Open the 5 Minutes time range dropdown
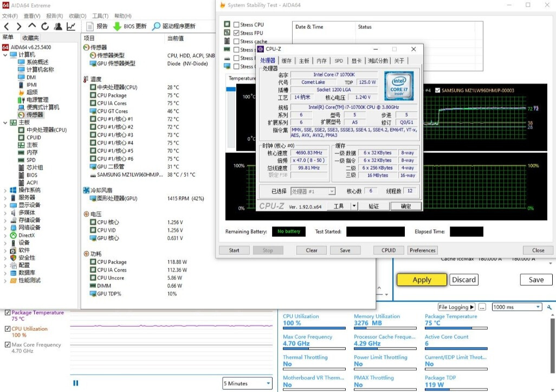Viewport: 556px width, 392px height. (x=247, y=383)
